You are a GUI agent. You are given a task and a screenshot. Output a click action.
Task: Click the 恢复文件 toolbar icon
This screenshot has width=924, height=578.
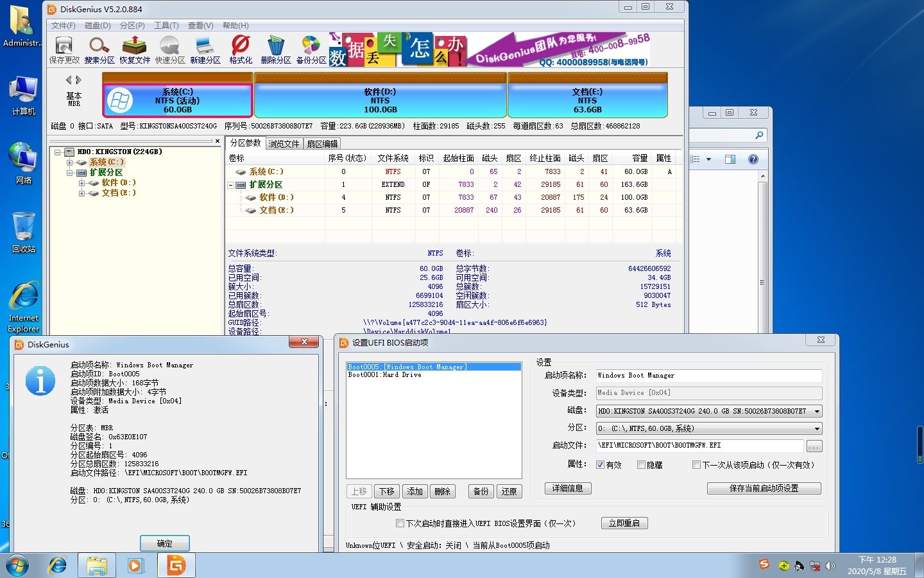(135, 50)
